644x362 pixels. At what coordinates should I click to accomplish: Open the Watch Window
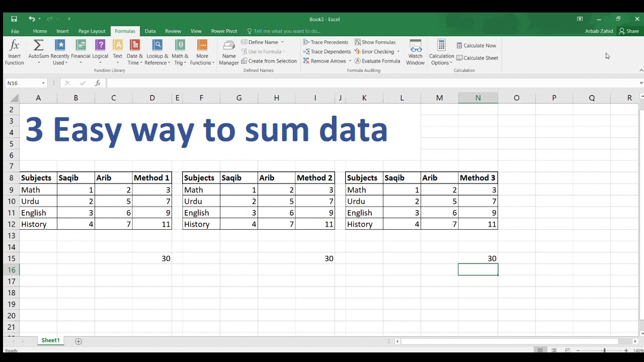416,52
